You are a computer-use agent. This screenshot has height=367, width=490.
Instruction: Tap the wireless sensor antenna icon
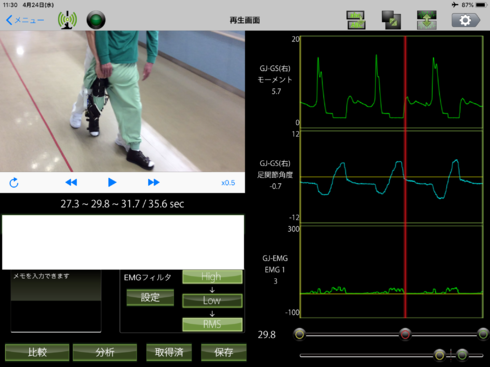point(67,20)
